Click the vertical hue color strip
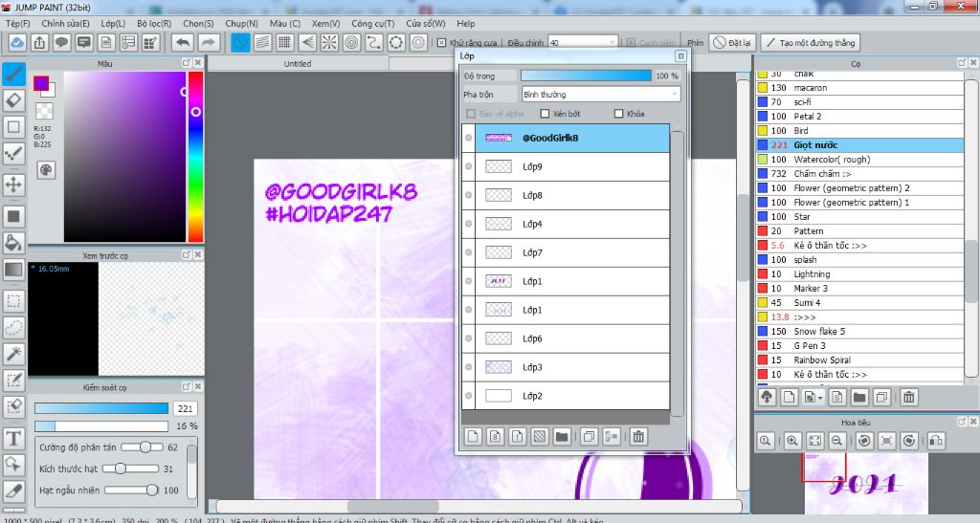The height and width of the screenshot is (523, 980). [195, 157]
